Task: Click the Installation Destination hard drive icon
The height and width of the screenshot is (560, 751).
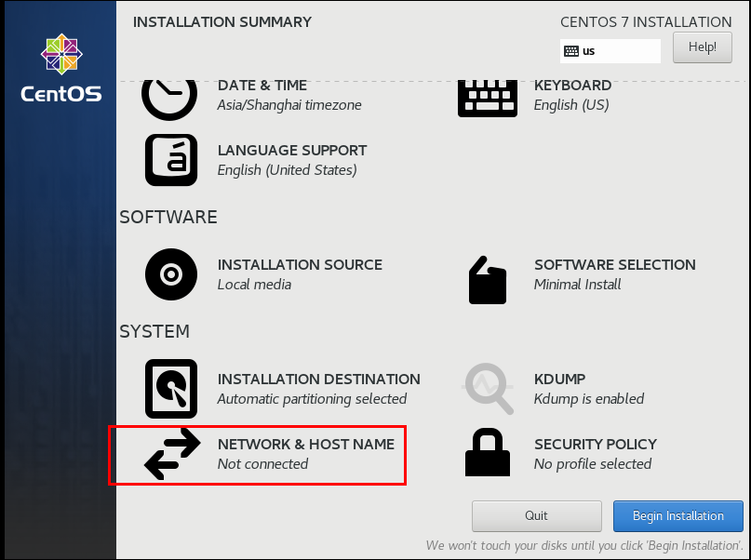Action: (171, 389)
